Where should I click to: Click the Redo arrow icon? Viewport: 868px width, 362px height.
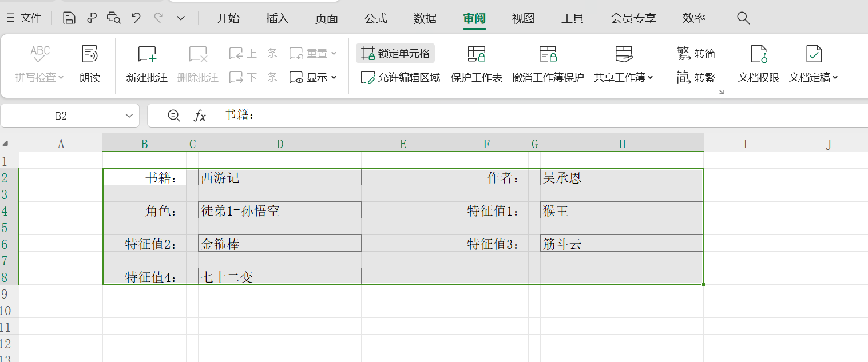pos(158,18)
